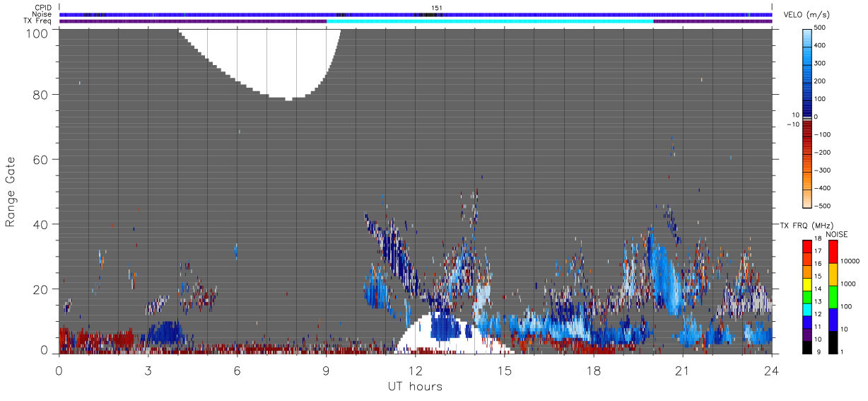Click the cyan segment of the TX Freq strip
868x401 pixels.
(x=490, y=21)
